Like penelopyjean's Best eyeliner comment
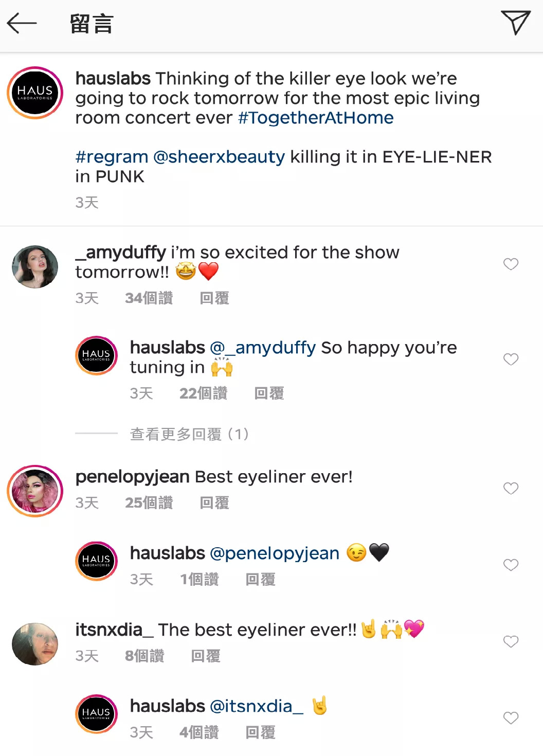Viewport: 543px width, 756px height. (511, 489)
